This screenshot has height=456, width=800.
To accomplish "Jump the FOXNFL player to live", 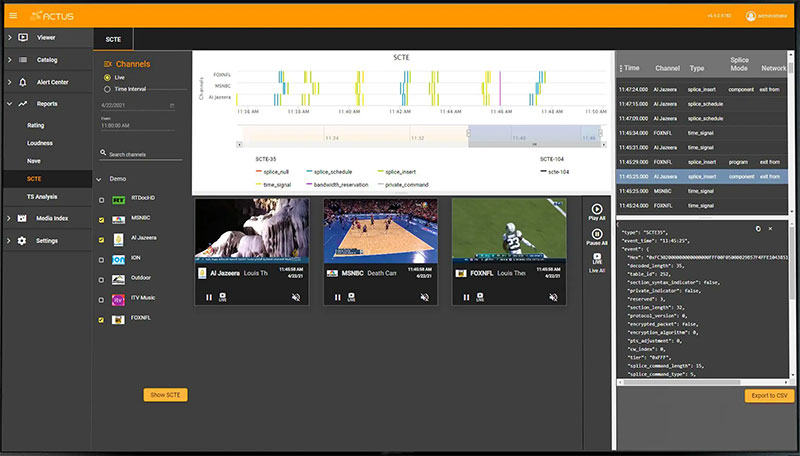I will pos(481,297).
